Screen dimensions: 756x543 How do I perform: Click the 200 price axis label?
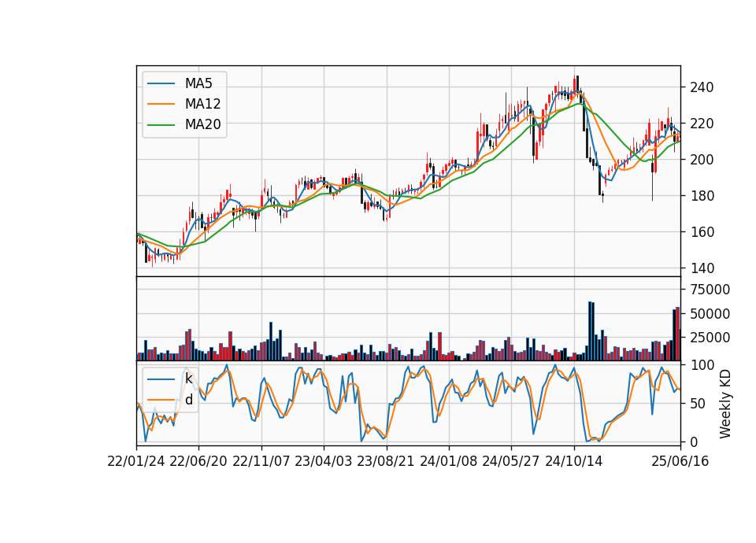pyautogui.click(x=702, y=160)
